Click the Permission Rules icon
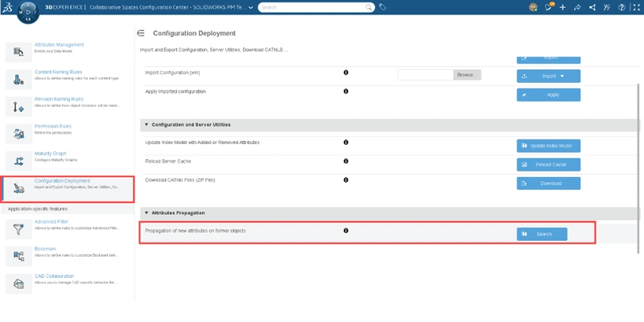This screenshot has height=322, width=644. tap(19, 134)
